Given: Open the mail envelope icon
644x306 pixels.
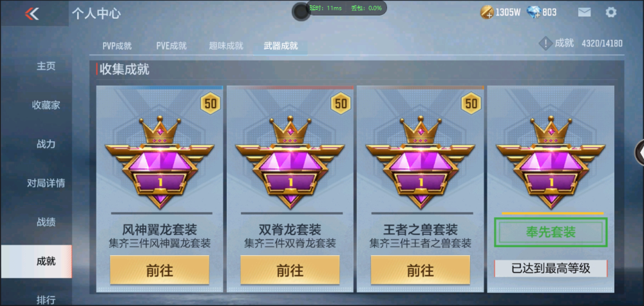Looking at the screenshot, I should coord(584,12).
